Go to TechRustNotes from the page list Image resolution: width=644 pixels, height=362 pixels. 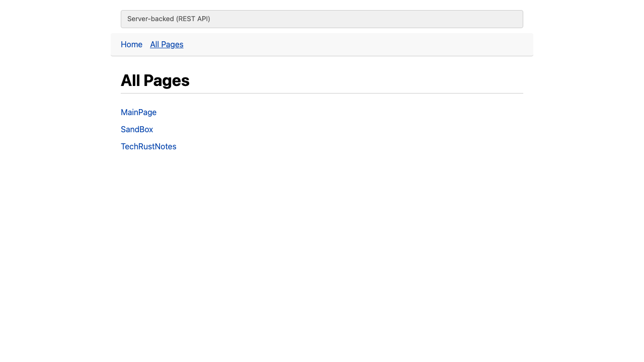click(148, 146)
